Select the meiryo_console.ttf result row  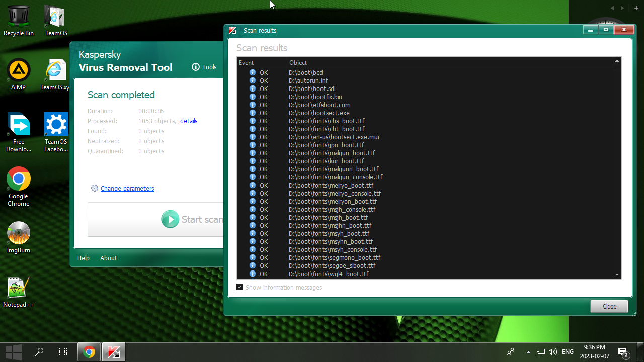(426, 193)
